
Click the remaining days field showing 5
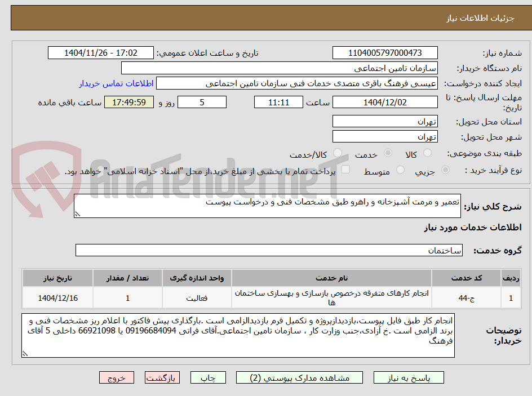coord(202,102)
